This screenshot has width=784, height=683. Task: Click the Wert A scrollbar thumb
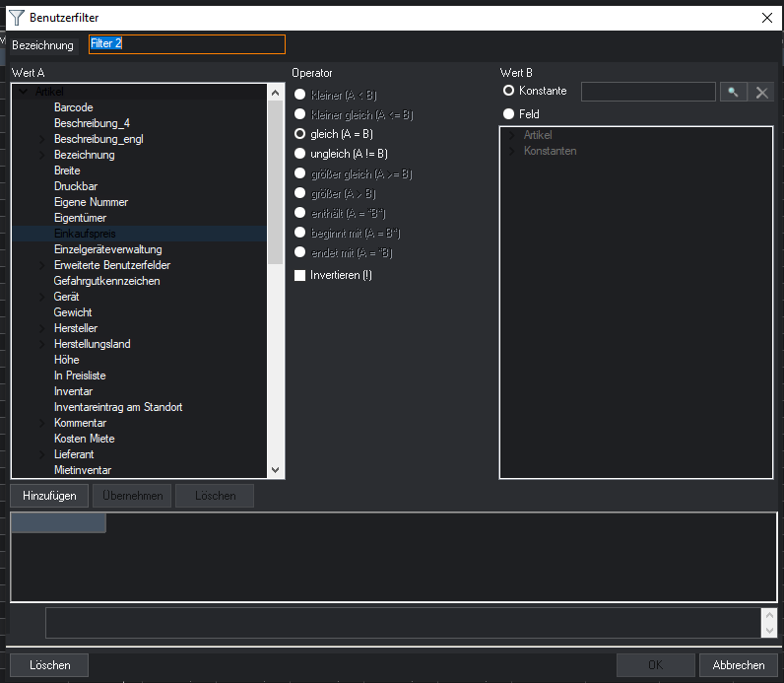(275, 182)
